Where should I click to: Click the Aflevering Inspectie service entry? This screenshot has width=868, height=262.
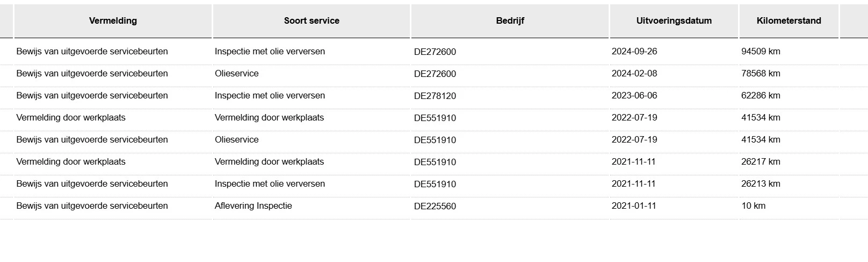[x=254, y=206]
